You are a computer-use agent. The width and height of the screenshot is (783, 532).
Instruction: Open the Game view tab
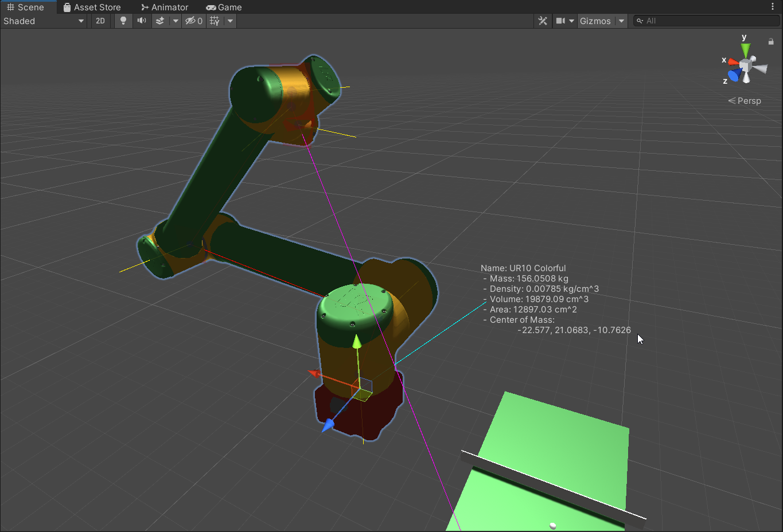point(224,7)
